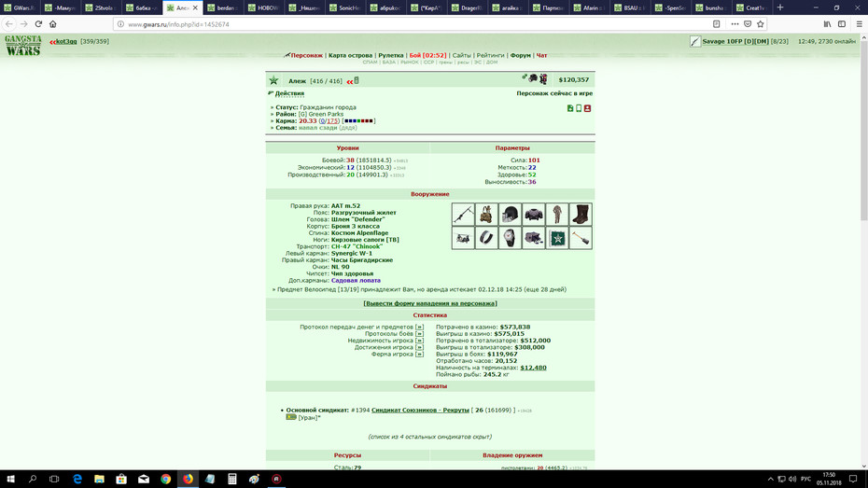Open the Рулетка menu item
Viewport: 868px width, 488px height.
(391, 55)
